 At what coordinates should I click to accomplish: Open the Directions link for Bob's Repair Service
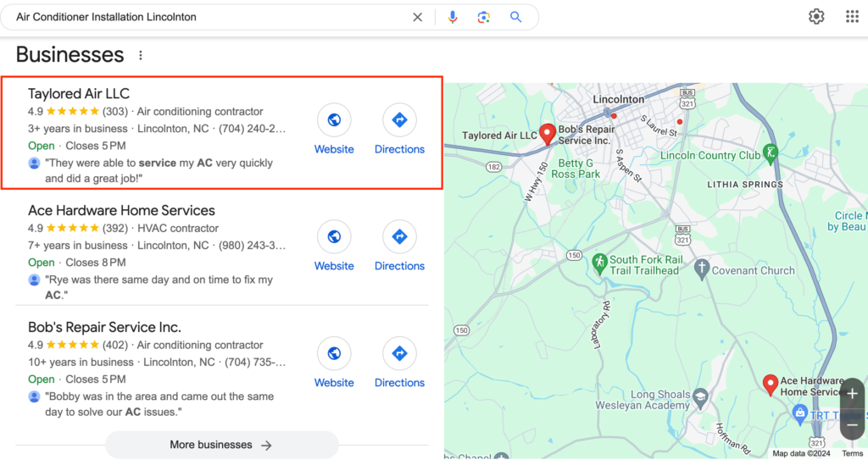point(399,383)
